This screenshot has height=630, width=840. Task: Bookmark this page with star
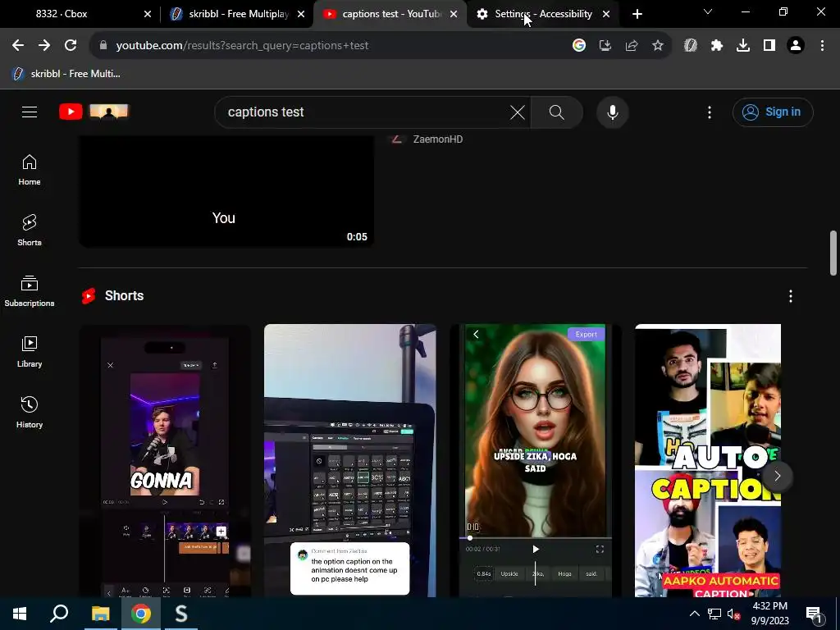(658, 46)
